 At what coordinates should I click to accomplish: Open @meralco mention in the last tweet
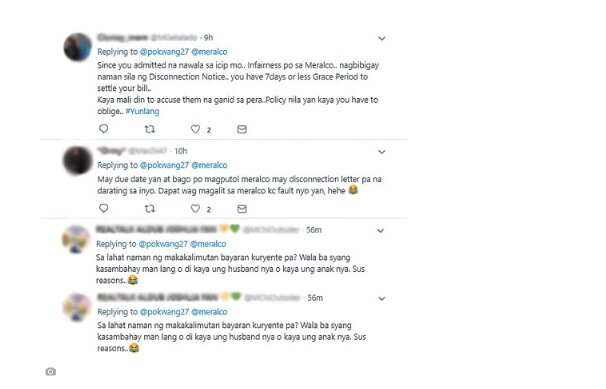[209, 312]
